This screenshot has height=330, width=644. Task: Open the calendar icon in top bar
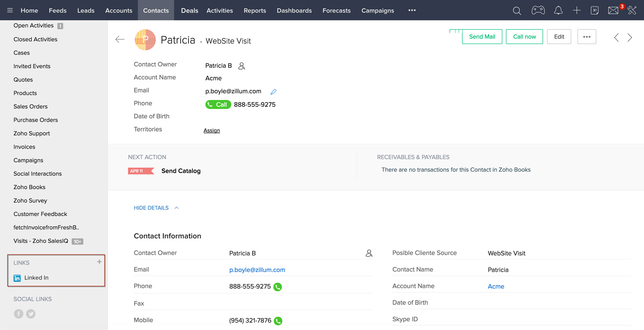(595, 10)
